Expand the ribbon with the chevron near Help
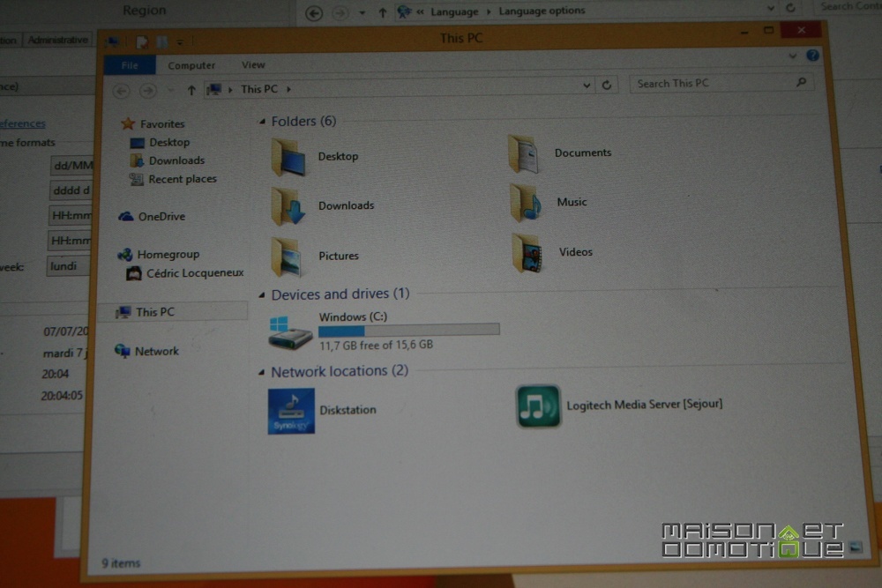 pyautogui.click(x=793, y=56)
